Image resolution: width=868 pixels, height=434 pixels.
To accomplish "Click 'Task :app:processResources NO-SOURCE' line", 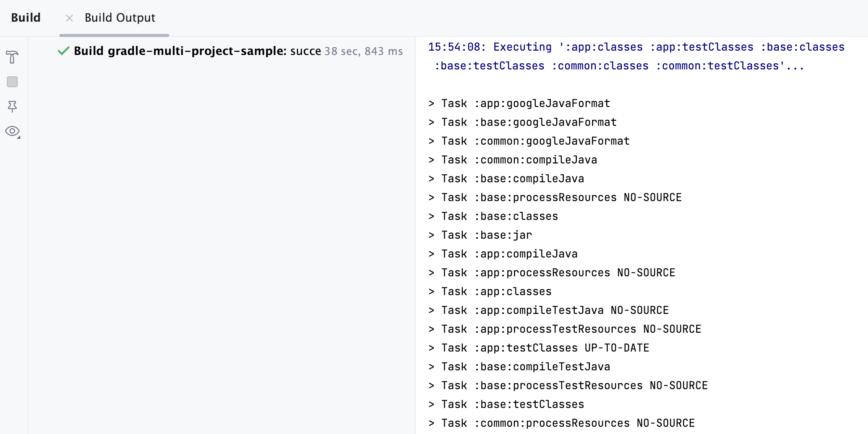I will pyautogui.click(x=552, y=273).
